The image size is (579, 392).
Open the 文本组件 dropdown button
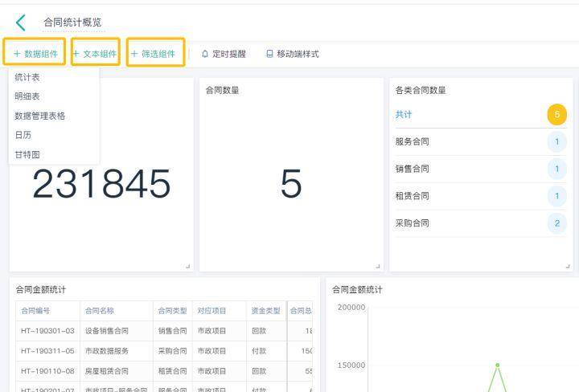pos(95,54)
